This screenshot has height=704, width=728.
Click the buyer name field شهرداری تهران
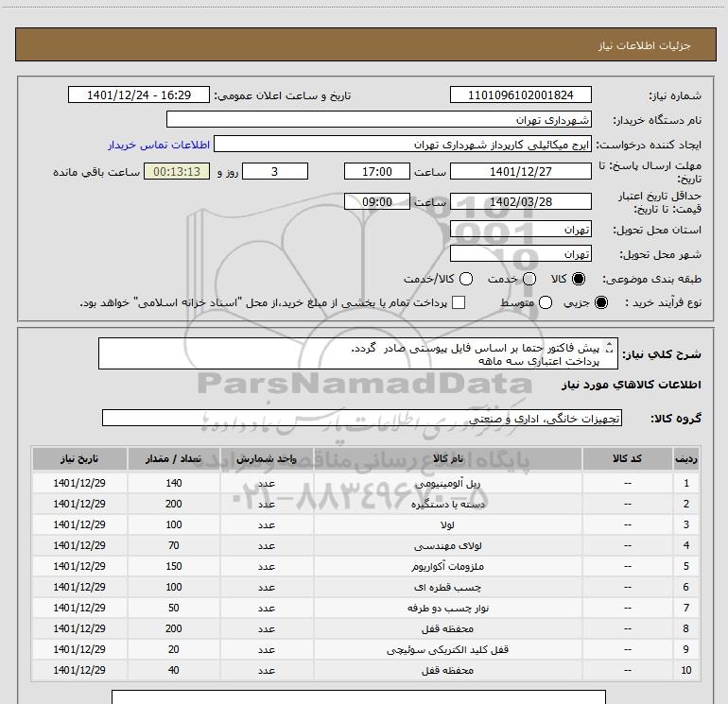coord(379,120)
